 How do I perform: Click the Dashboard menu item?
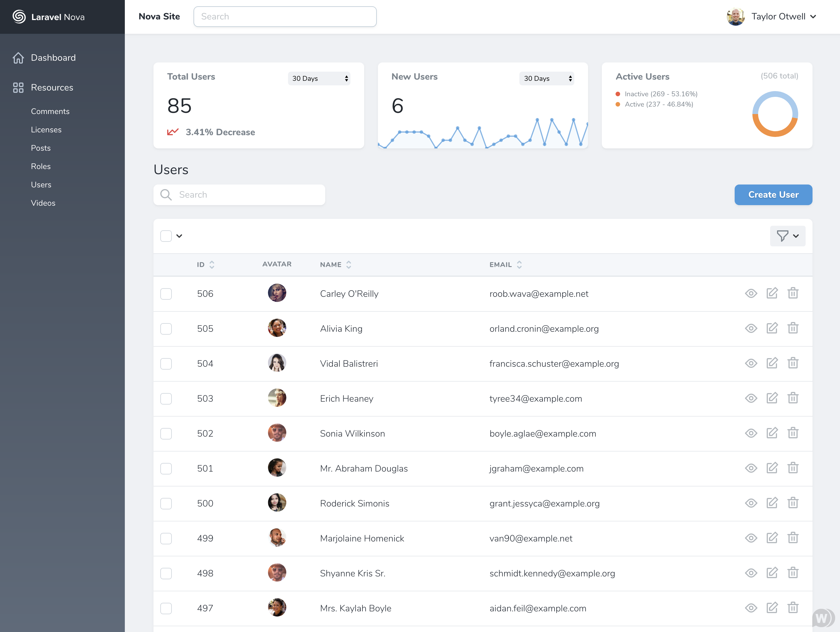52,58
